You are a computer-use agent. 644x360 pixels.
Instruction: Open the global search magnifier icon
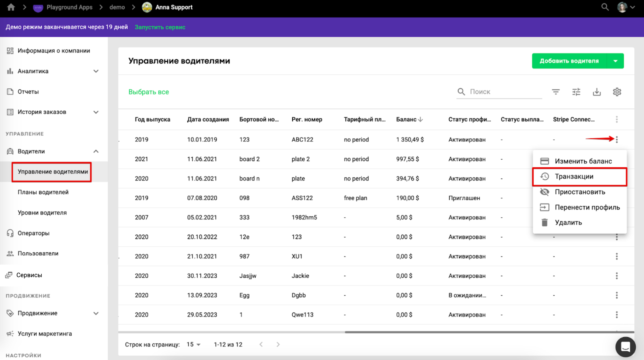coord(605,7)
